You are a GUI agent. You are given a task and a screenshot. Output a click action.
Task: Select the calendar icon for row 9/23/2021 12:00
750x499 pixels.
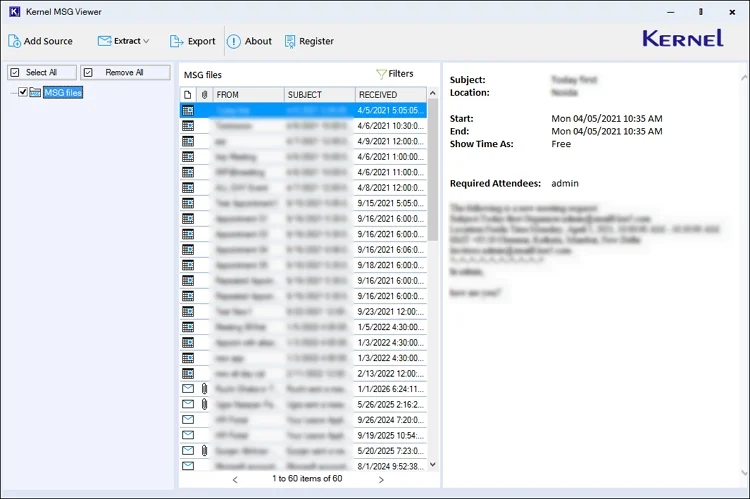tap(188, 311)
